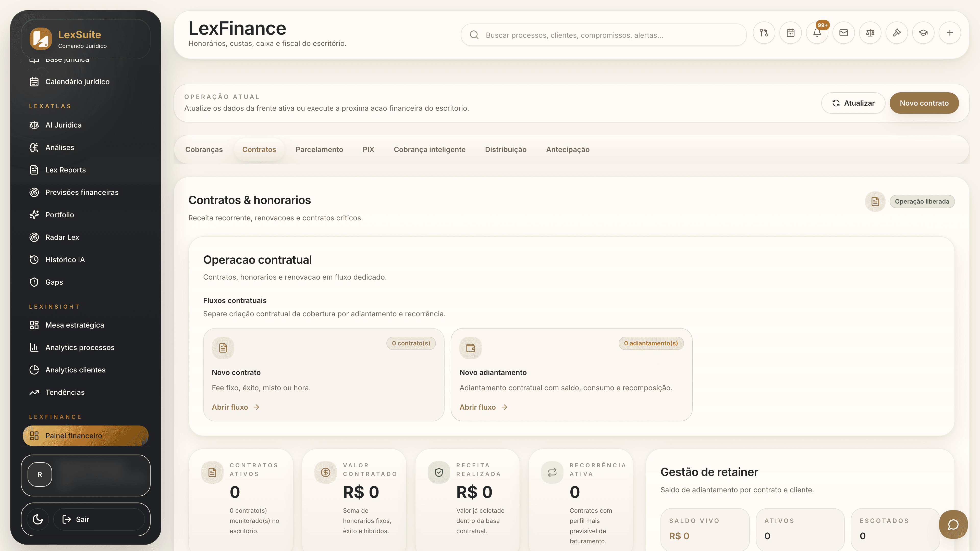Open the Cobrança inteligente tab
This screenshot has height=551, width=980.
(430, 149)
